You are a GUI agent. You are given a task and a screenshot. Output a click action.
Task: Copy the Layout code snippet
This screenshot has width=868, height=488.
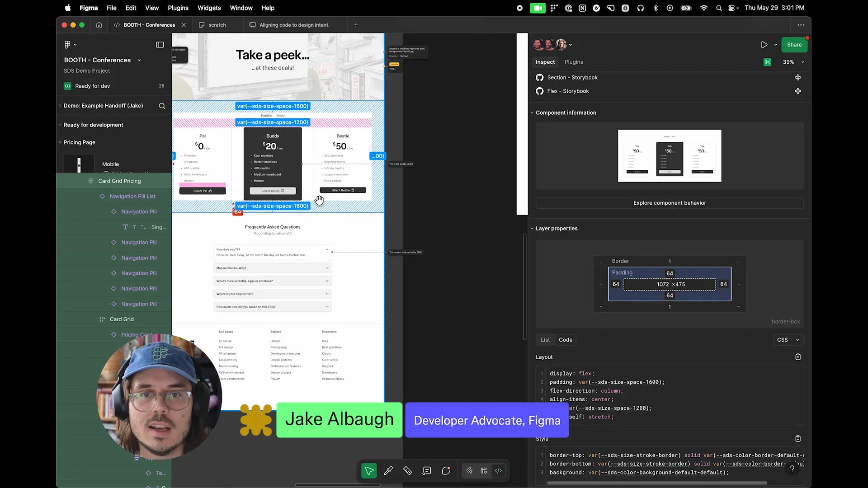pos(798,357)
